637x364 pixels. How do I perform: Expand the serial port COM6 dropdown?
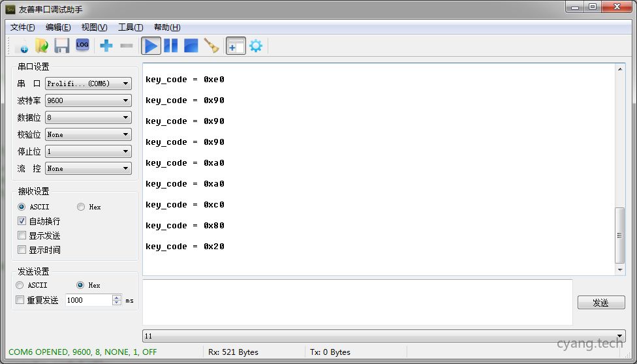(x=88, y=83)
